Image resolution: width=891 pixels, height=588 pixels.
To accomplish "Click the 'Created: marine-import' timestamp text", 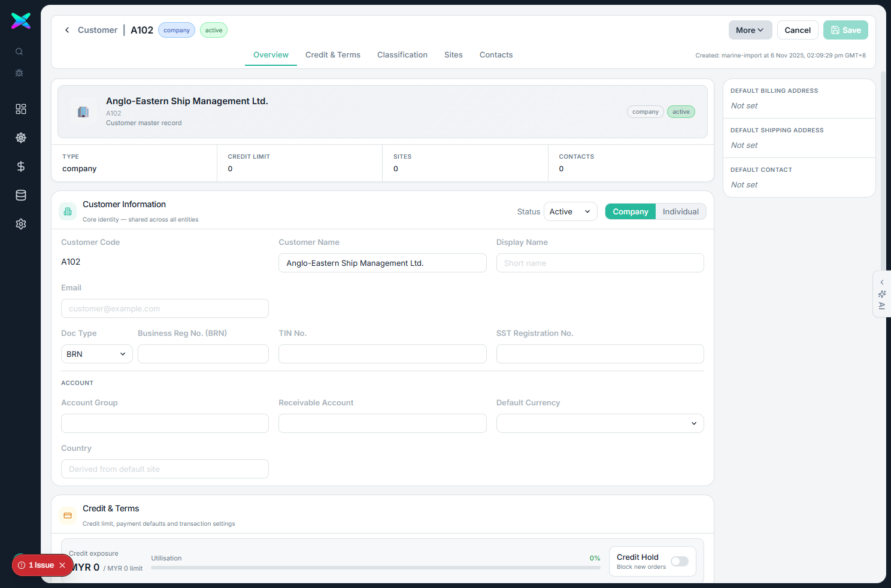I will coord(780,55).
